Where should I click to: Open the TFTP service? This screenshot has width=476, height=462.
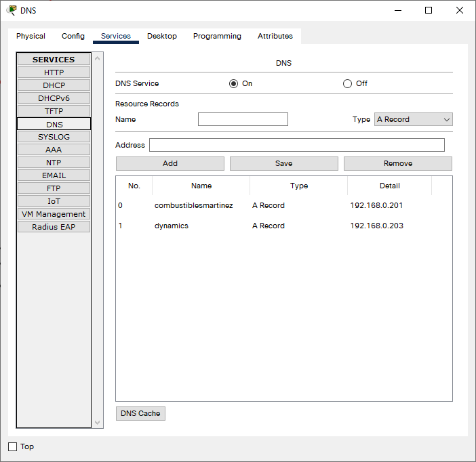54,111
